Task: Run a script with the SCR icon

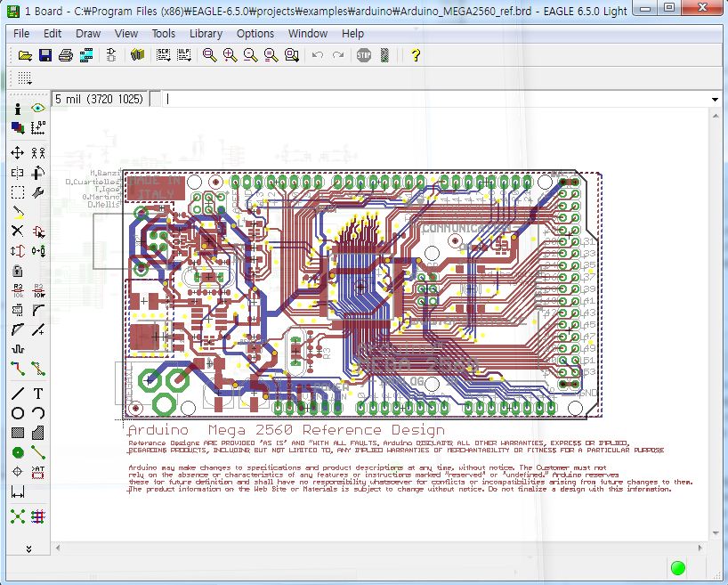Action: [164, 55]
